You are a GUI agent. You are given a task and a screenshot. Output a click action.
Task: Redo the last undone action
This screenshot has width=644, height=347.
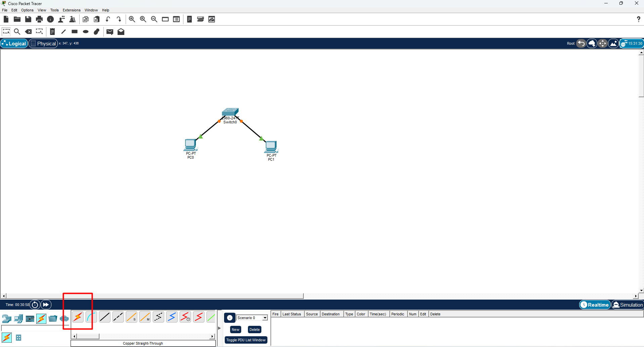point(119,19)
